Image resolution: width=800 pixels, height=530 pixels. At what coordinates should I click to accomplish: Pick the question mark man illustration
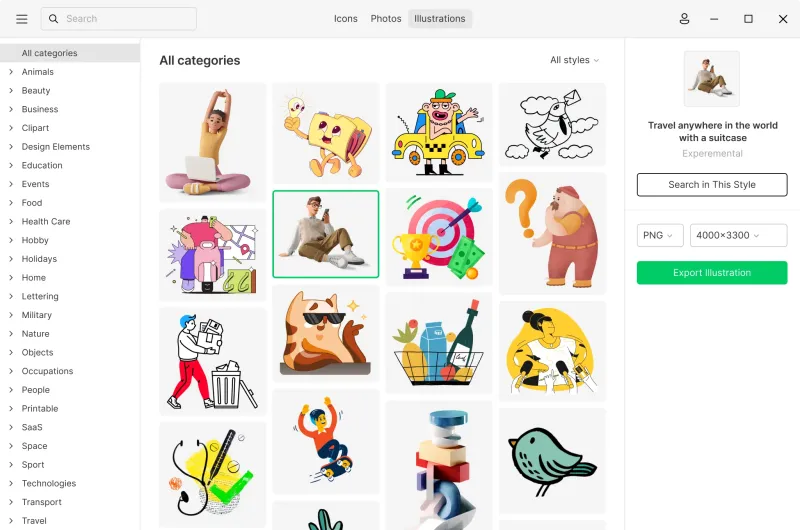coord(552,234)
